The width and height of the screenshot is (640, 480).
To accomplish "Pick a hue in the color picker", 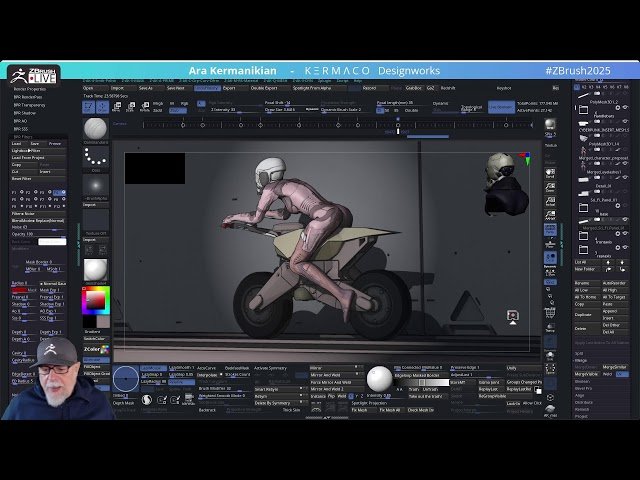I will click(96, 300).
